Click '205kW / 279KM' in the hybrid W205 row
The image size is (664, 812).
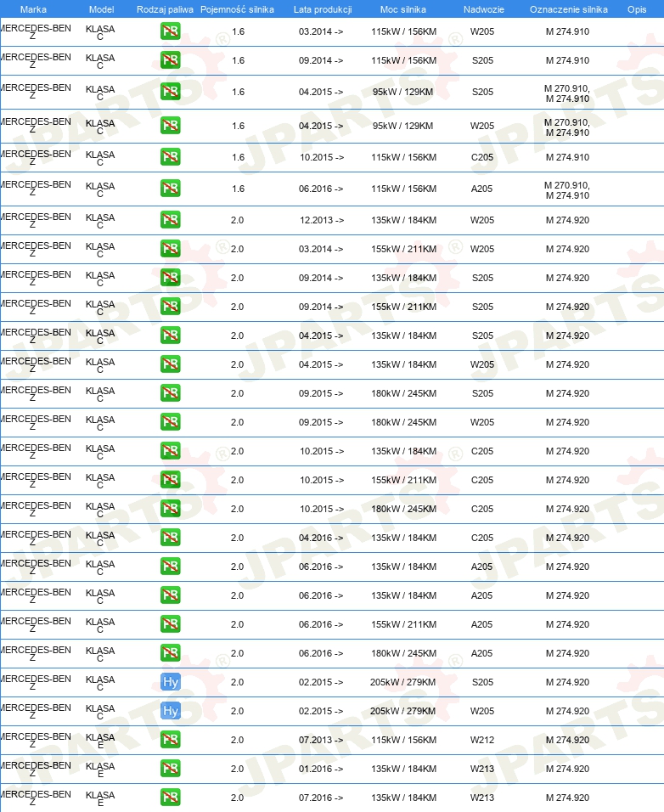pyautogui.click(x=402, y=711)
